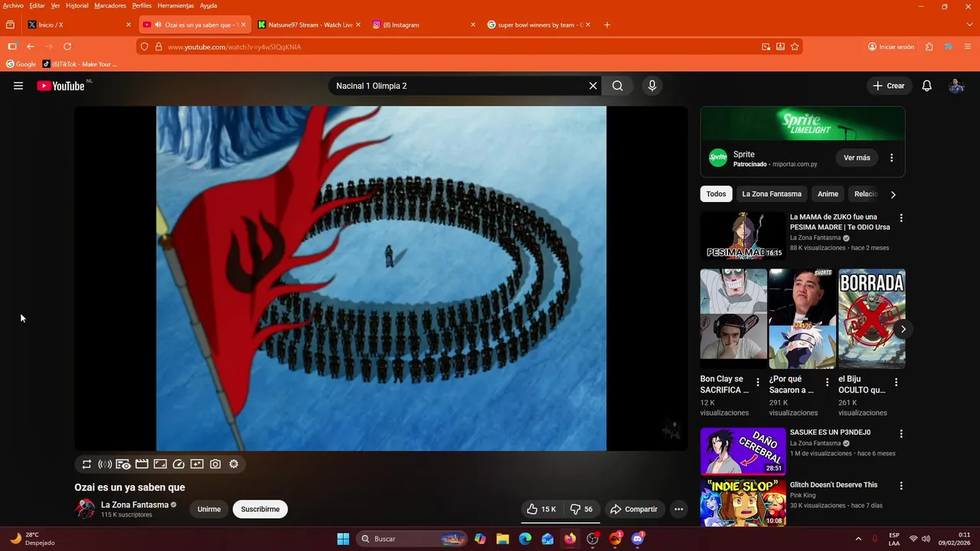Open the Firefox extensions puzzle icon
The width and height of the screenshot is (980, 551).
click(x=929, y=47)
